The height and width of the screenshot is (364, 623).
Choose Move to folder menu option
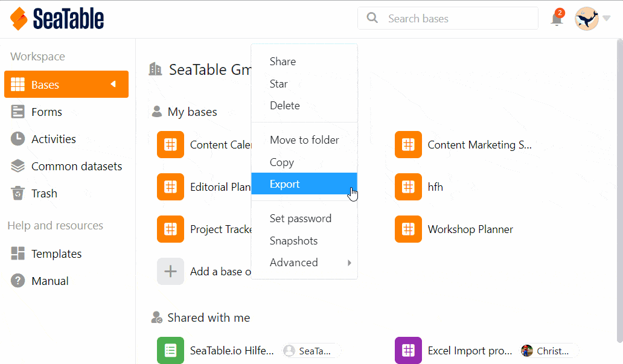(x=304, y=140)
